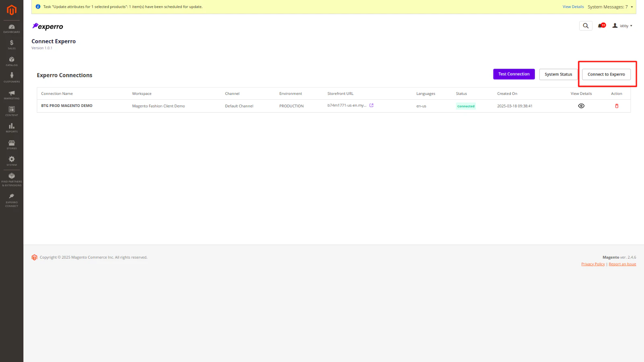Image resolution: width=644 pixels, height=362 pixels.
Task: Click the Created On column header
Action: [507, 94]
